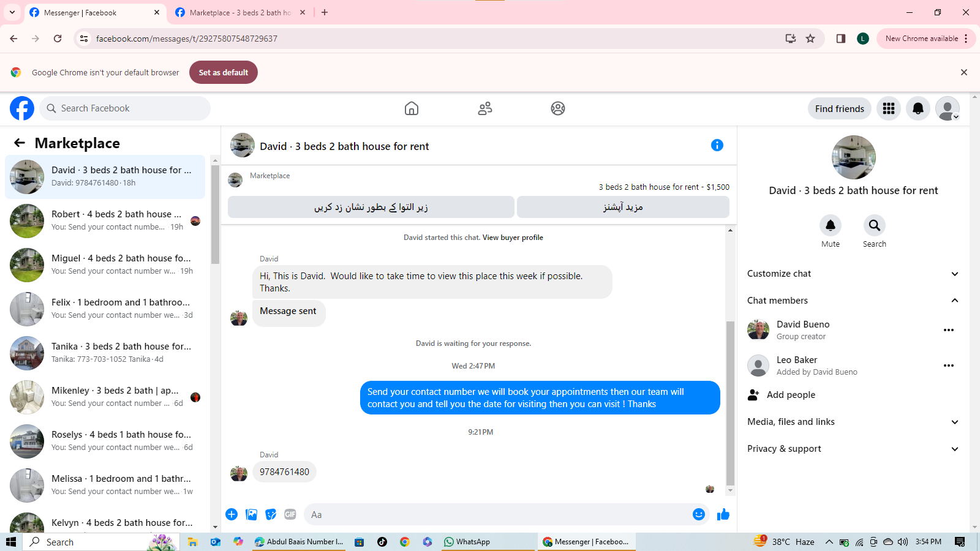Reload the page
Screen dimensions: 980x551
coord(58,39)
